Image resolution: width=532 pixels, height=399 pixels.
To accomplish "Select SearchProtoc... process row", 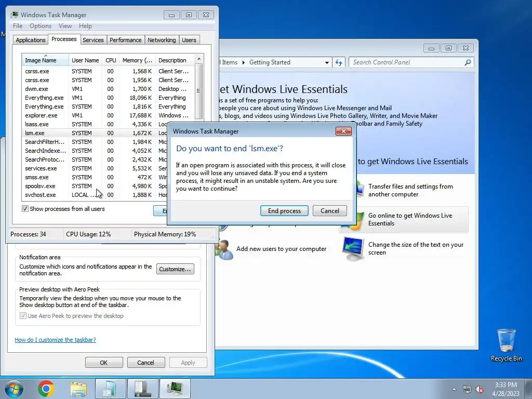I will (x=95, y=159).
